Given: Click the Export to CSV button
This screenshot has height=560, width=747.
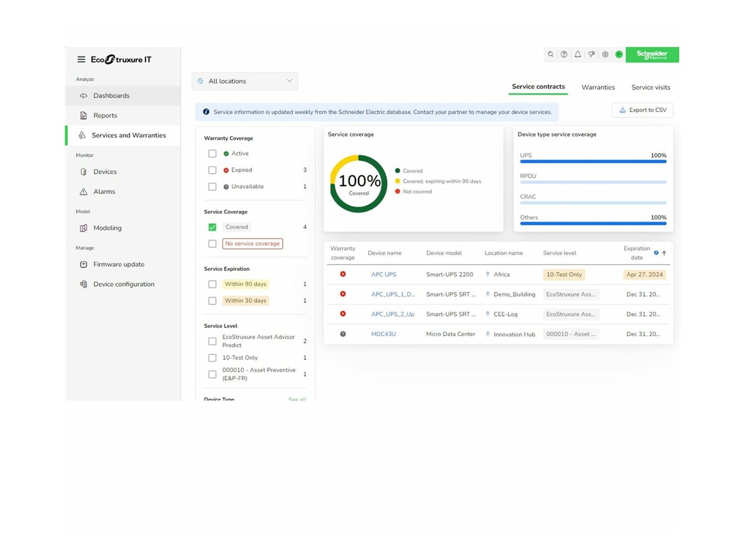Looking at the screenshot, I should pos(642,110).
